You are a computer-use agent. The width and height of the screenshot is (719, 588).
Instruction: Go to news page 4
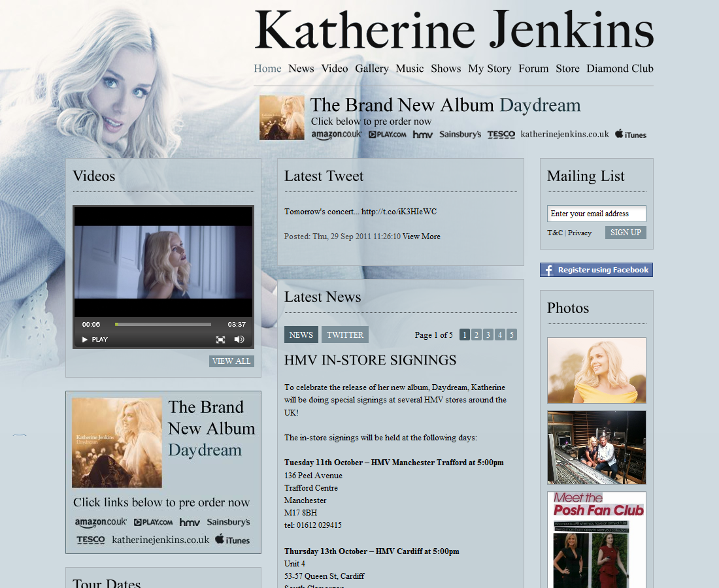(500, 335)
